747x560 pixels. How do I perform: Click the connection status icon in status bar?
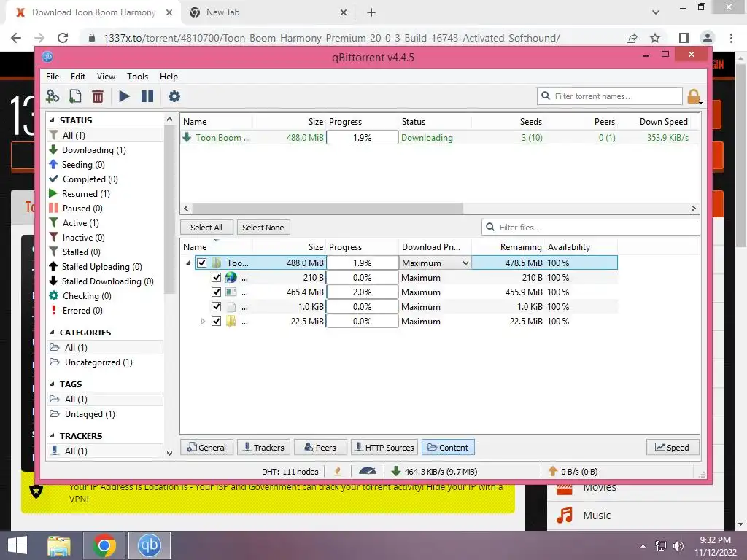338,472
